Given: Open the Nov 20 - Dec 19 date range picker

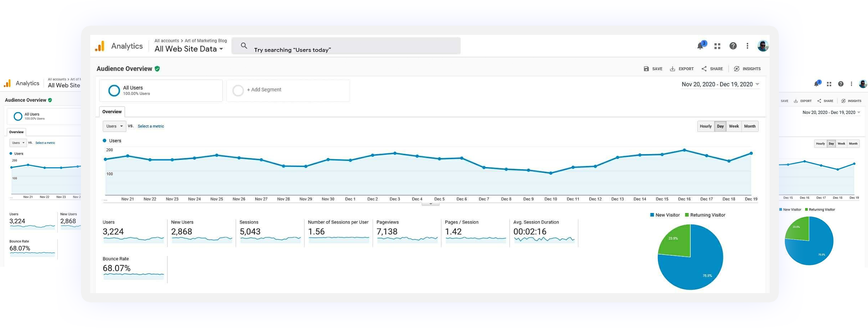Looking at the screenshot, I should [x=720, y=85].
